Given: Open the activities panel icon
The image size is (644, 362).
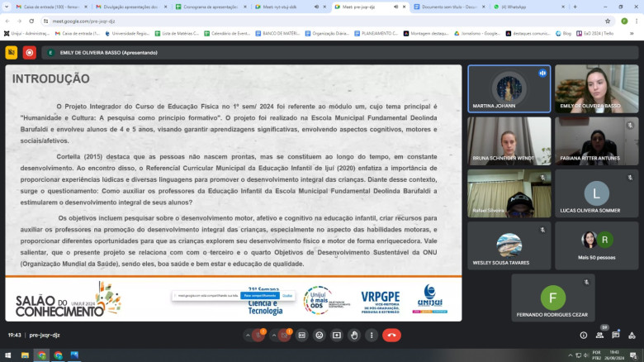Looking at the screenshot, I should coord(633,335).
